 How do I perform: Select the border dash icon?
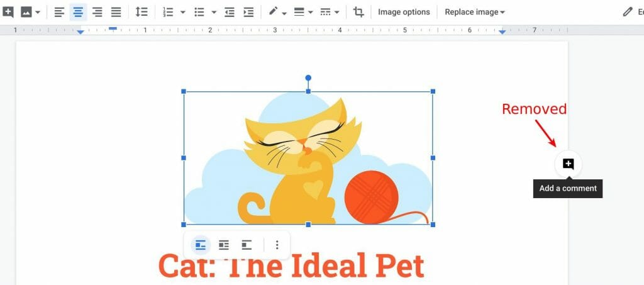(325, 12)
